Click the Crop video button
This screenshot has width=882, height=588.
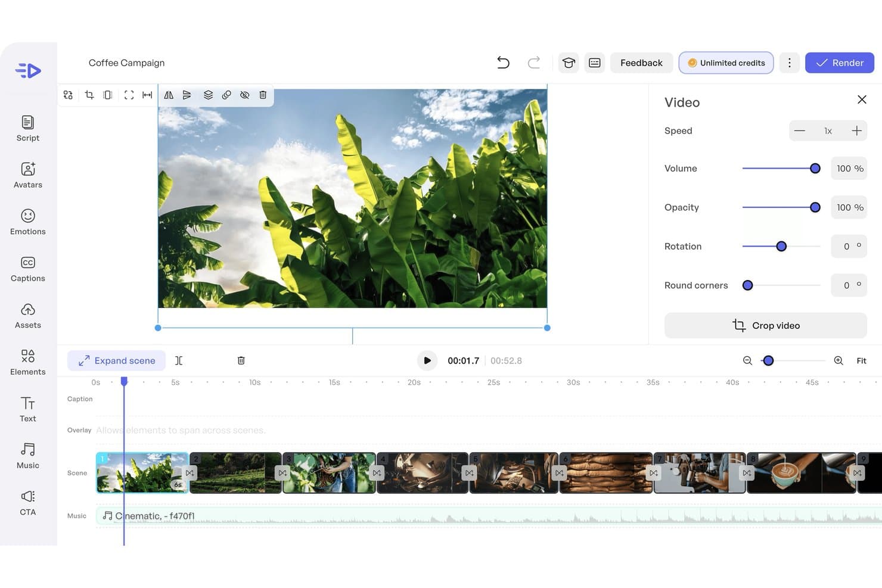click(x=765, y=325)
